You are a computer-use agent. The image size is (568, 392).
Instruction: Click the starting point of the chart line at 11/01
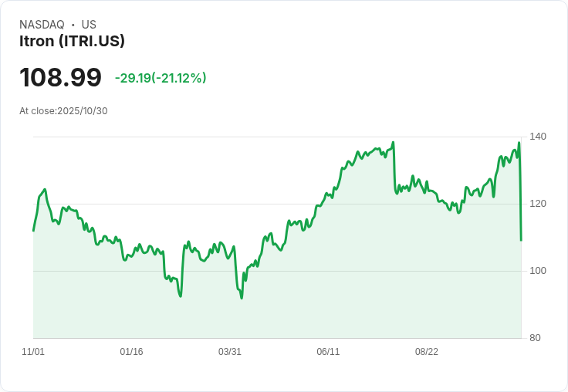33,231
